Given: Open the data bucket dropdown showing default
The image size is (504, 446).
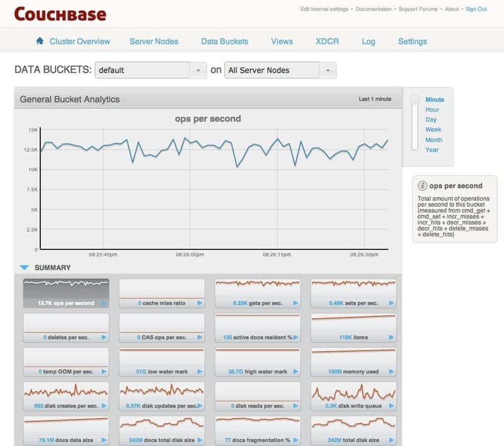Looking at the screenshot, I should (x=151, y=70).
